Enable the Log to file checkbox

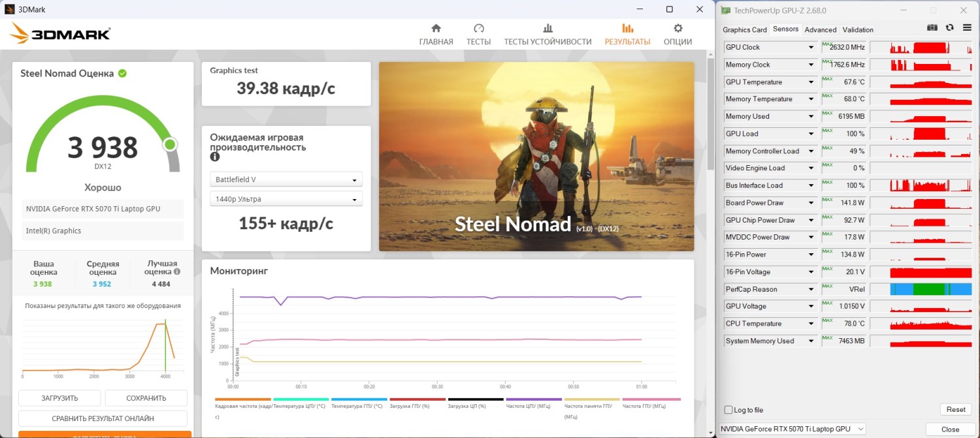[x=728, y=410]
